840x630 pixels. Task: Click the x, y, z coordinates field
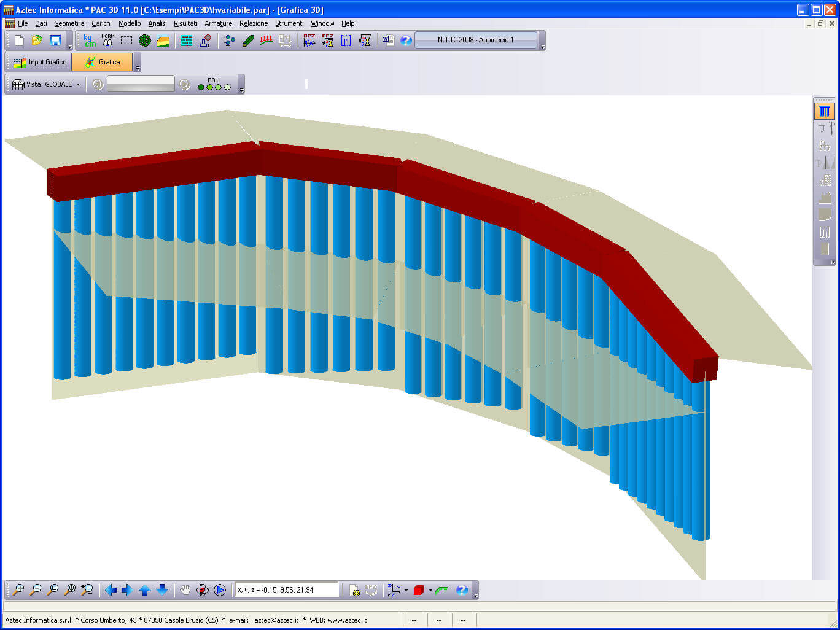pos(286,590)
